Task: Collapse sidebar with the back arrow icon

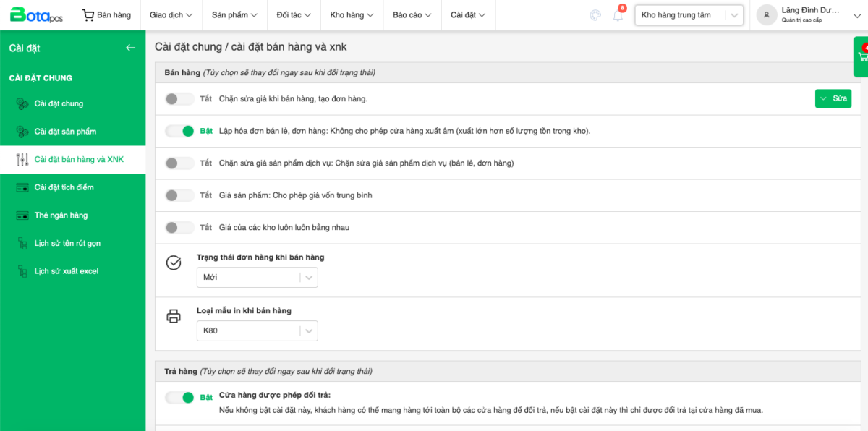Action: (x=130, y=48)
